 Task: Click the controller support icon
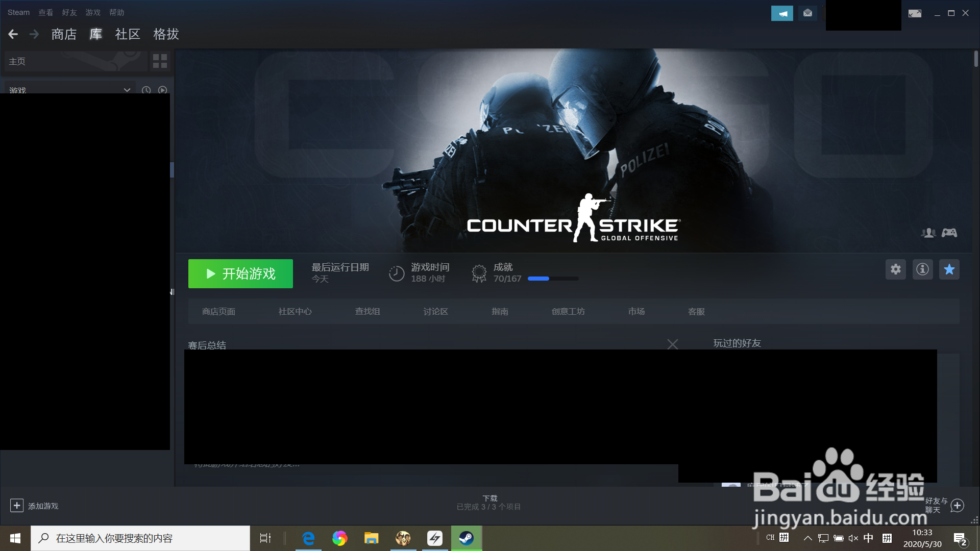pos(950,233)
